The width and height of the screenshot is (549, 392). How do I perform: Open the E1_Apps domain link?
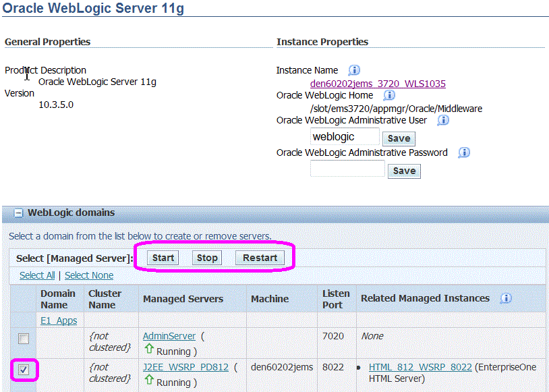(x=59, y=320)
